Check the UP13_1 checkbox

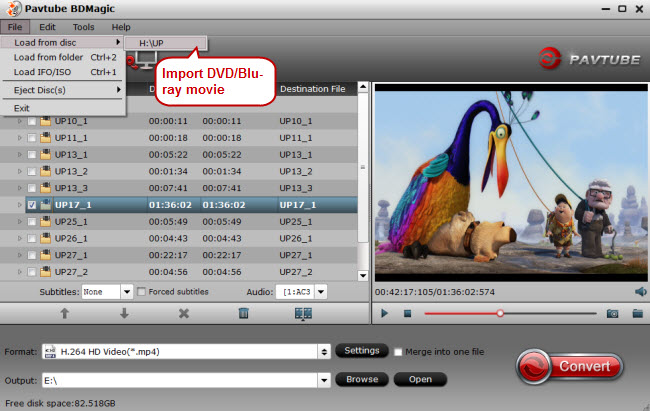pyautogui.click(x=32, y=155)
